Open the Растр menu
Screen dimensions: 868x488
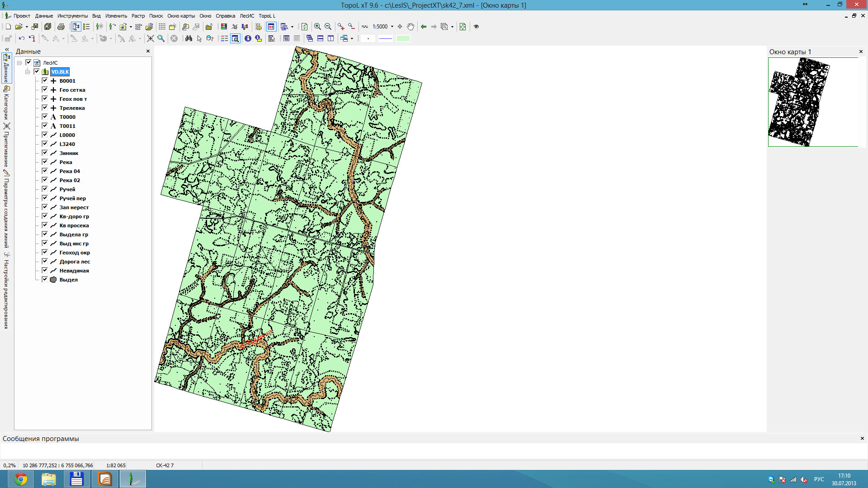point(138,16)
